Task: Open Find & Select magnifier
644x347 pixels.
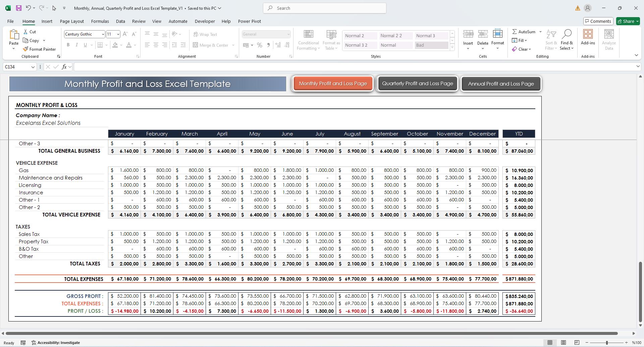Action: coord(567,40)
